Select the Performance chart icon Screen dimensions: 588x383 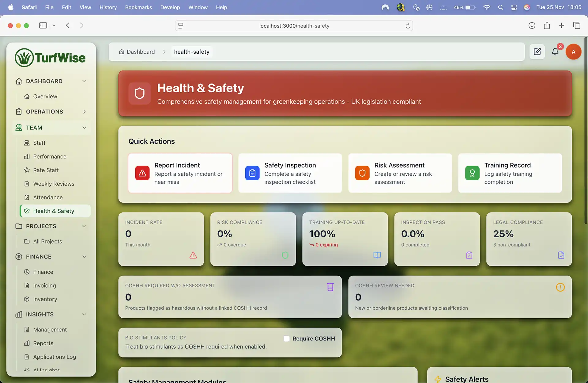click(x=27, y=156)
